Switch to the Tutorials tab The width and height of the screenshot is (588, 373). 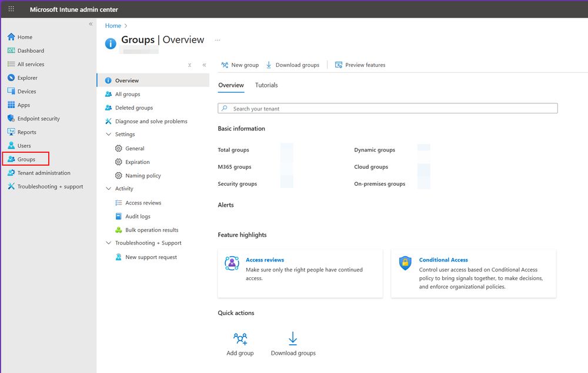click(x=266, y=85)
